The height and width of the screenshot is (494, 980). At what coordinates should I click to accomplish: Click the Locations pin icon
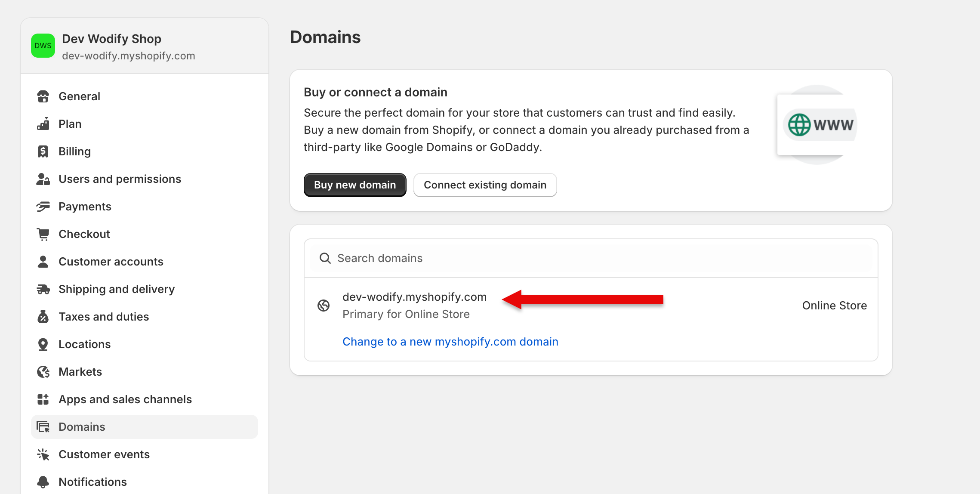(43, 344)
